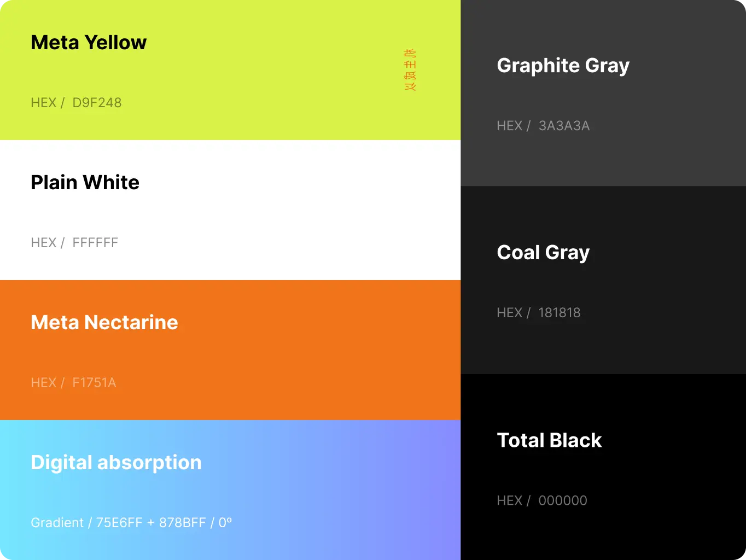Screen dimensions: 746x560
Task: Select the 'Graphite Gray' heading text
Action: click(563, 66)
